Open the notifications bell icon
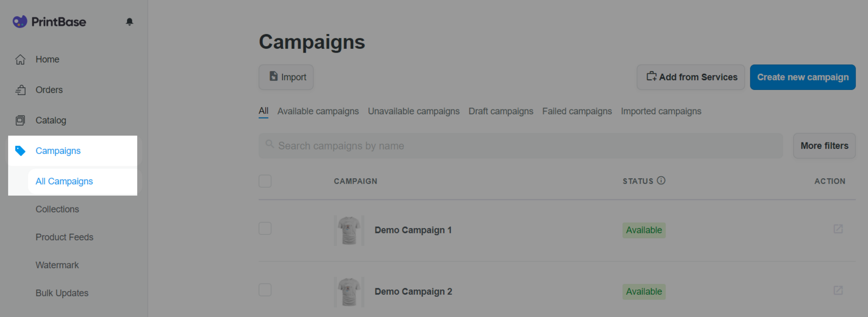 (129, 22)
